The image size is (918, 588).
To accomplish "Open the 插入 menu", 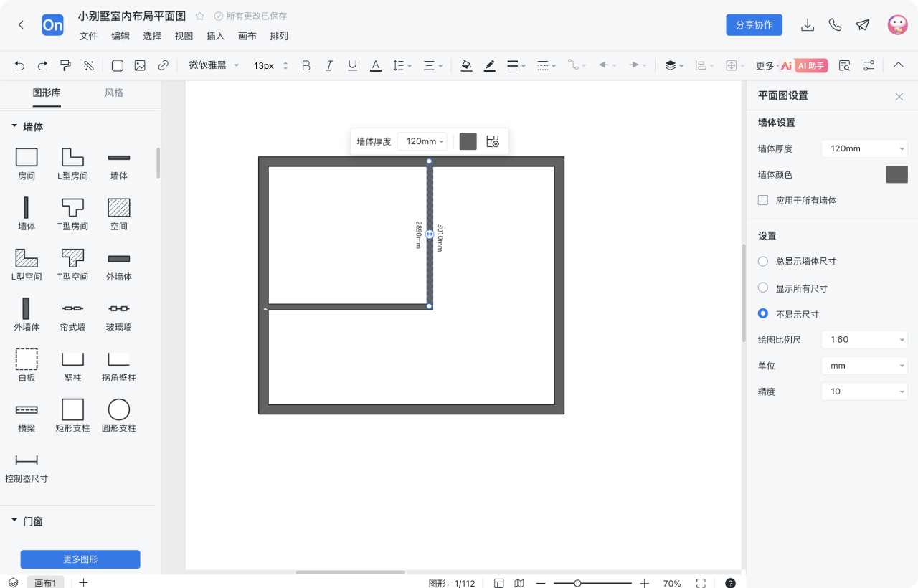I will 215,36.
